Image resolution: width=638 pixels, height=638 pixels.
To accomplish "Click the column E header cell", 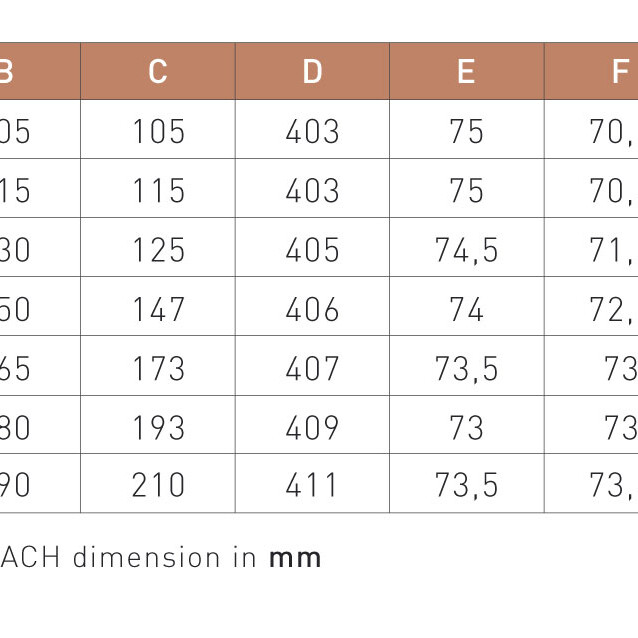I will (x=466, y=71).
